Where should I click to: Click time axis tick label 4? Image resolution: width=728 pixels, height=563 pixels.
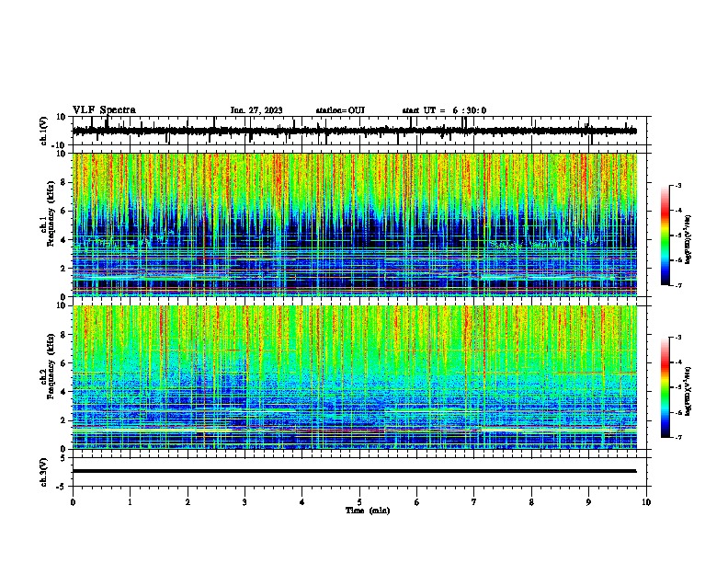point(302,502)
